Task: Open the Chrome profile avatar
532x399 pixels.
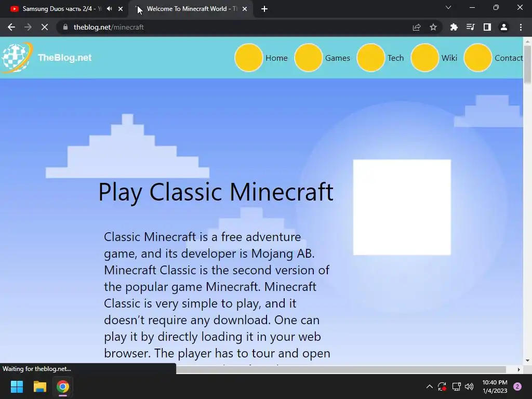Action: 504,27
